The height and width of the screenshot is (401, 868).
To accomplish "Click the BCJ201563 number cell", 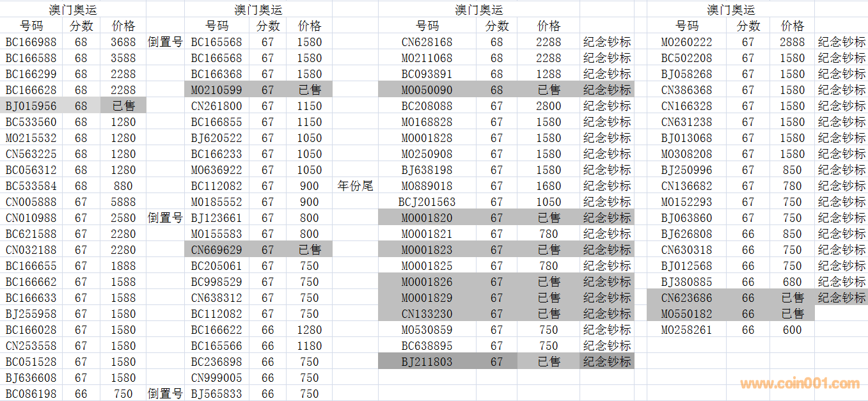I will click(427, 202).
